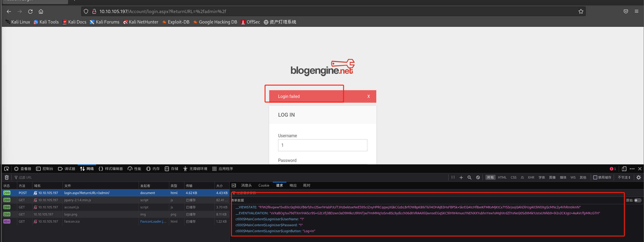This screenshot has width=644, height=242.
Task: Filter requests by WS type
Action: click(573, 177)
